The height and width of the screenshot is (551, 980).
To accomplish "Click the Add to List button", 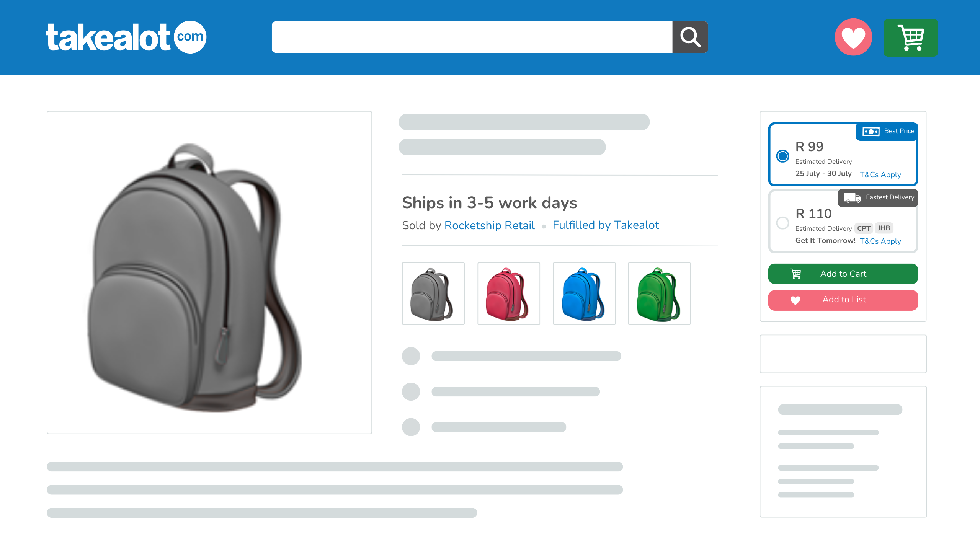I will (x=843, y=300).
